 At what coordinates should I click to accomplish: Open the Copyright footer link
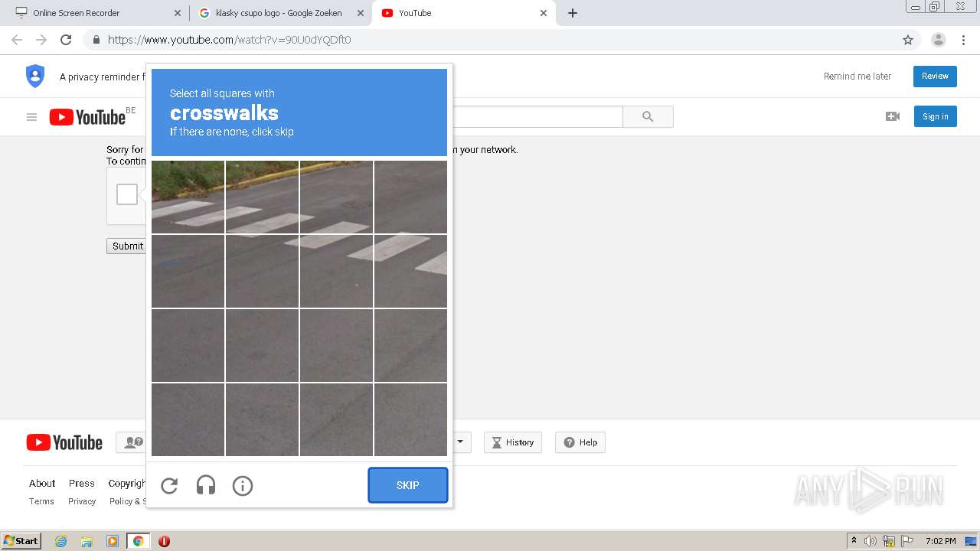click(127, 483)
